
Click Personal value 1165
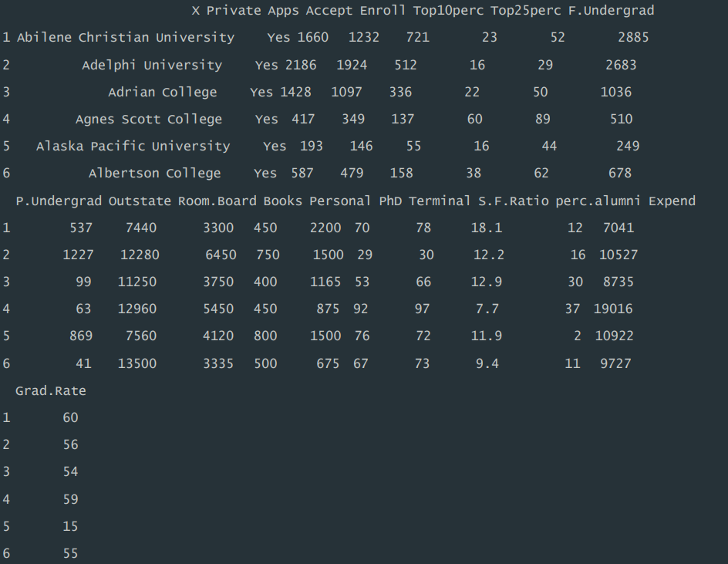click(x=325, y=282)
